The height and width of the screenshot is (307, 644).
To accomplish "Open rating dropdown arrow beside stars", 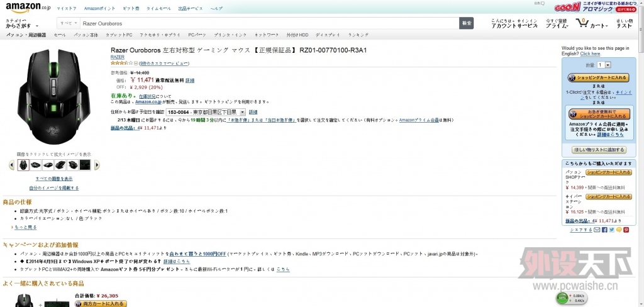I will (x=136, y=64).
